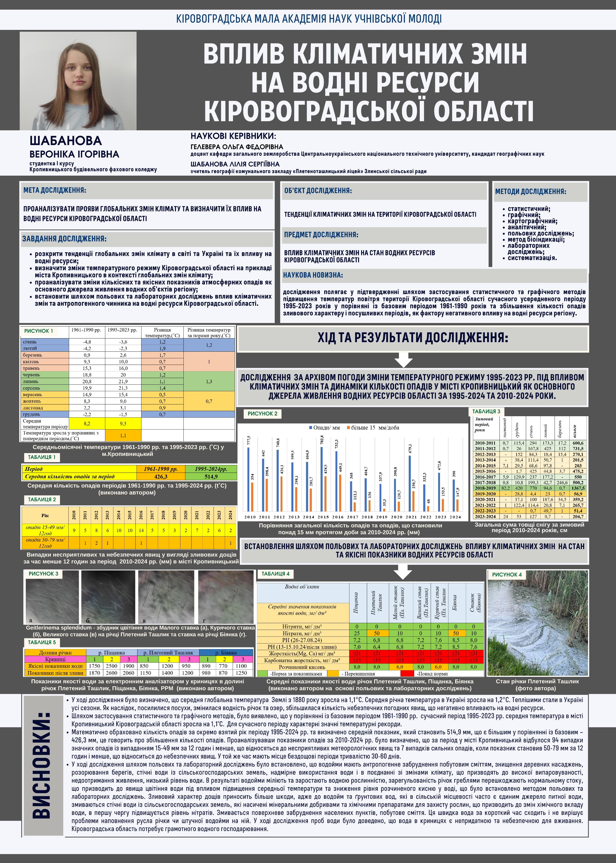Click the 'РИСУНОК 2' label
The height and width of the screenshot is (863, 616).
[x=262, y=414]
